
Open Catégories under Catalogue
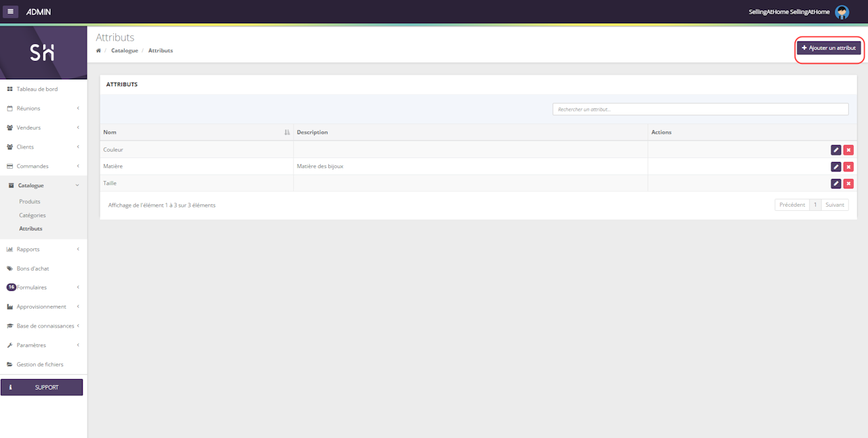click(x=33, y=215)
